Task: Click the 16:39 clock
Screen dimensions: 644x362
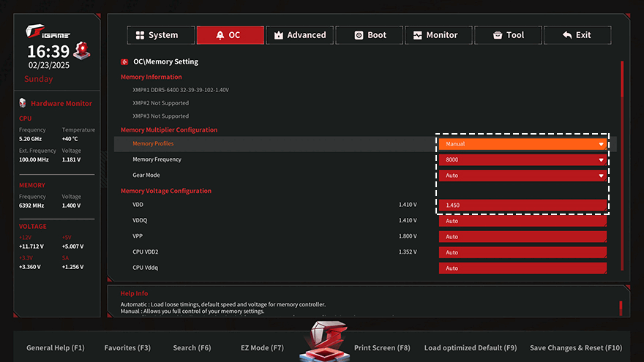Action: [x=48, y=52]
